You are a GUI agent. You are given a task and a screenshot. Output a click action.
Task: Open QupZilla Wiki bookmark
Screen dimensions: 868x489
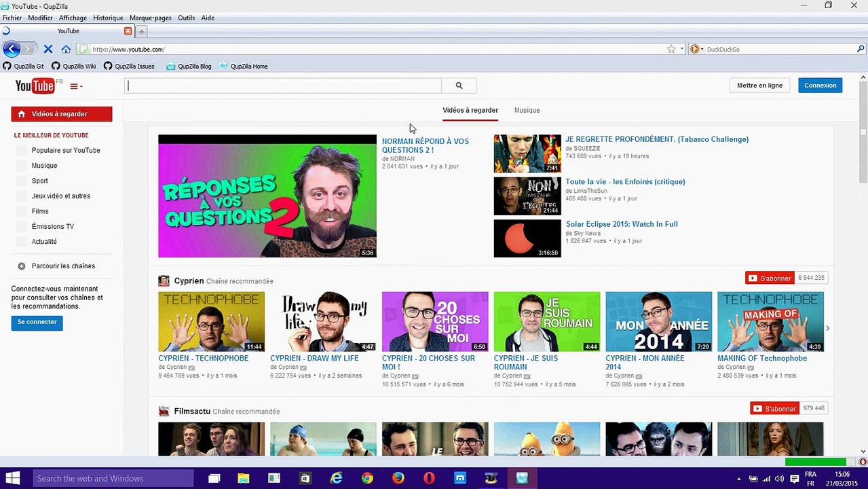73,66
